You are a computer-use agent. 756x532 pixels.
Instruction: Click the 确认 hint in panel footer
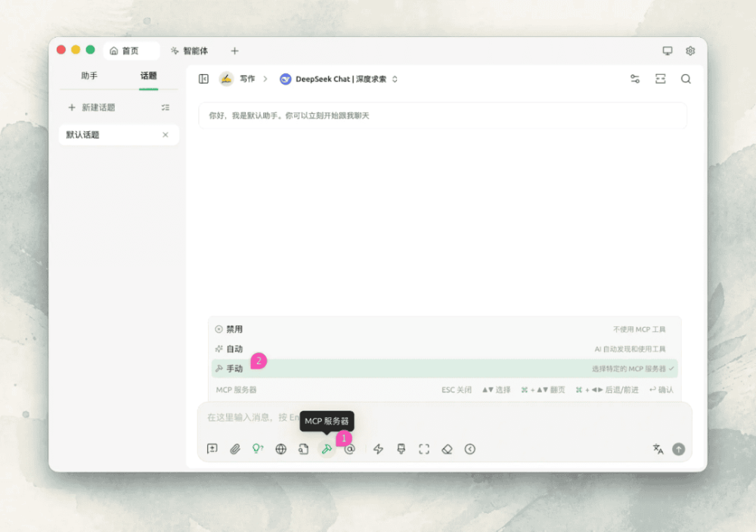pos(661,390)
